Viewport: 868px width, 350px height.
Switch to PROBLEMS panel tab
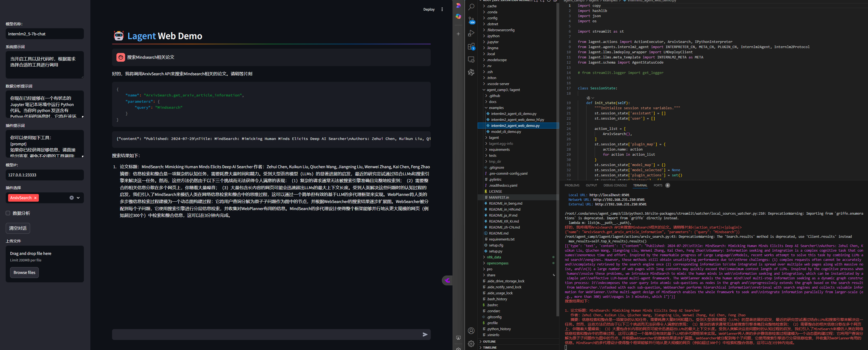572,185
